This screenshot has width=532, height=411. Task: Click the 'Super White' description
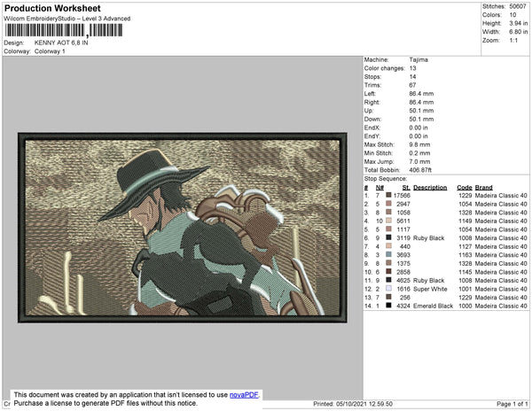click(x=430, y=289)
